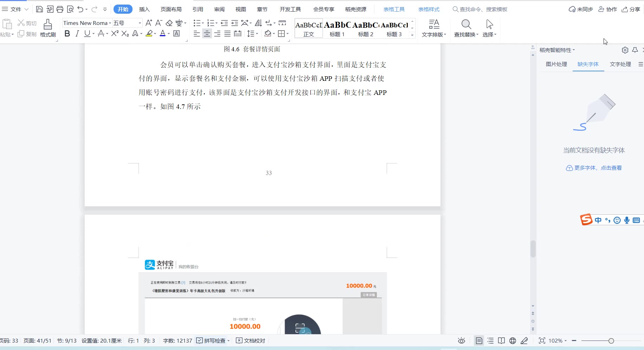Click the print icon in toolbar

click(x=60, y=9)
